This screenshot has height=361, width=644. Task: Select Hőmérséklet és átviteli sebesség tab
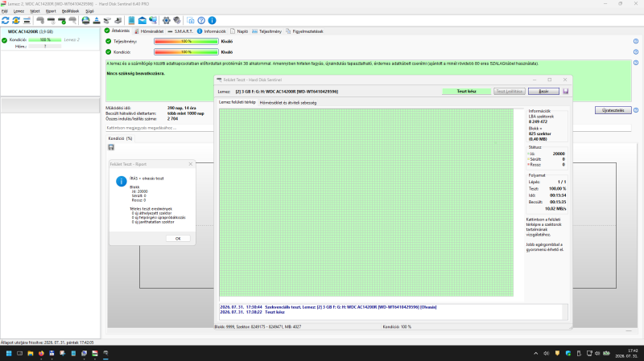point(288,103)
